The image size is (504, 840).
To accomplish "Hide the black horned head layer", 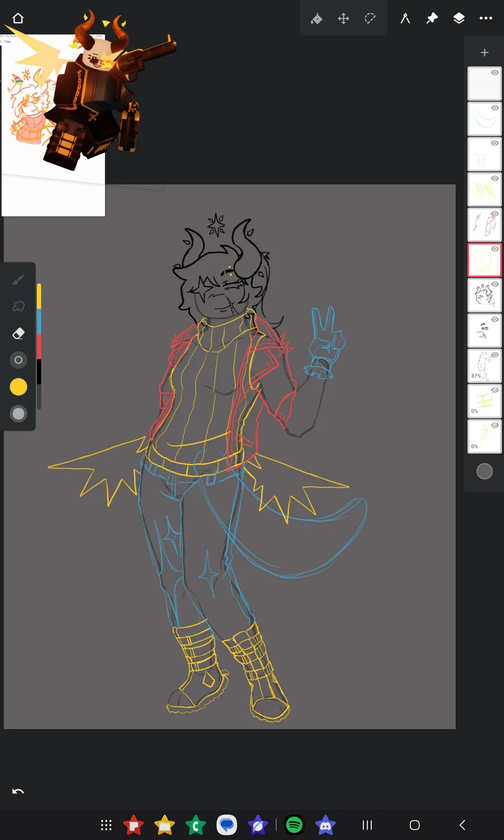I will pos(495,284).
